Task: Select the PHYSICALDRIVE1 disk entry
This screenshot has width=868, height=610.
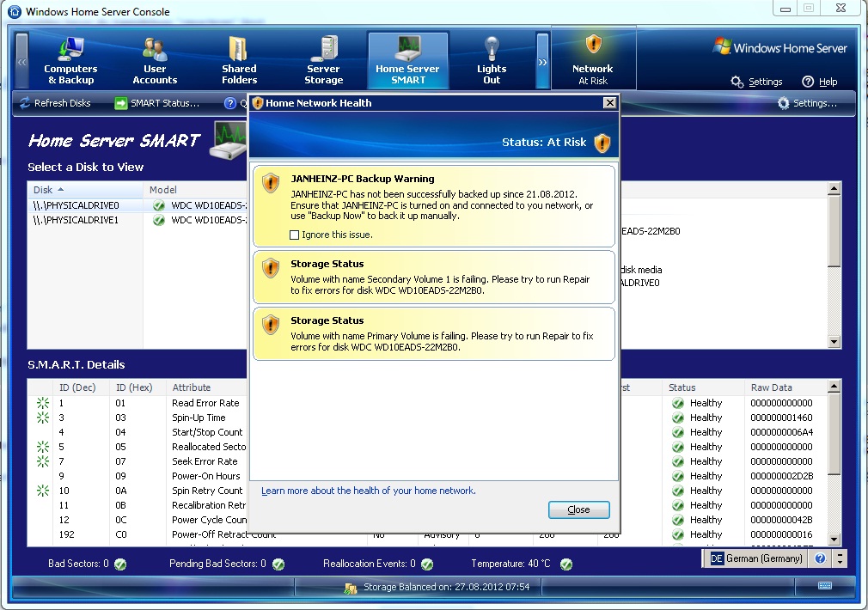Action: (77, 220)
